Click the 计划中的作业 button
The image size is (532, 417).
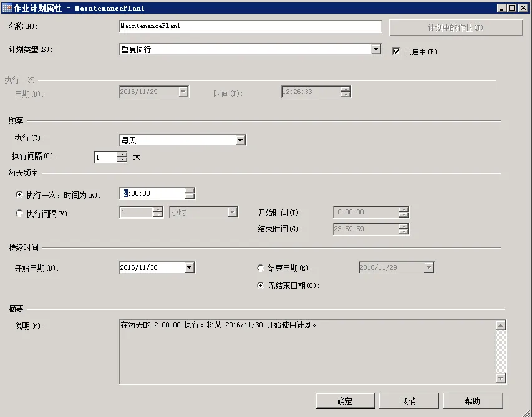455,27
